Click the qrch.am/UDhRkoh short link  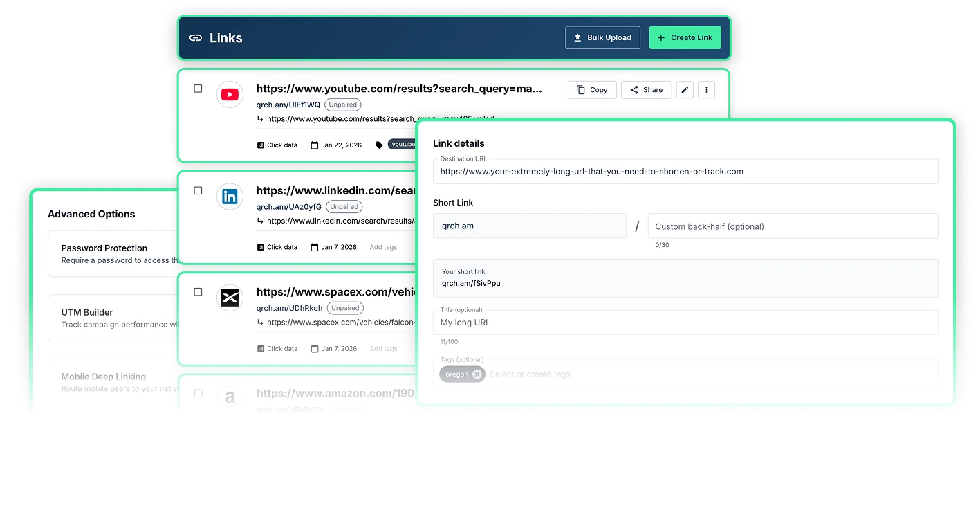tap(290, 309)
